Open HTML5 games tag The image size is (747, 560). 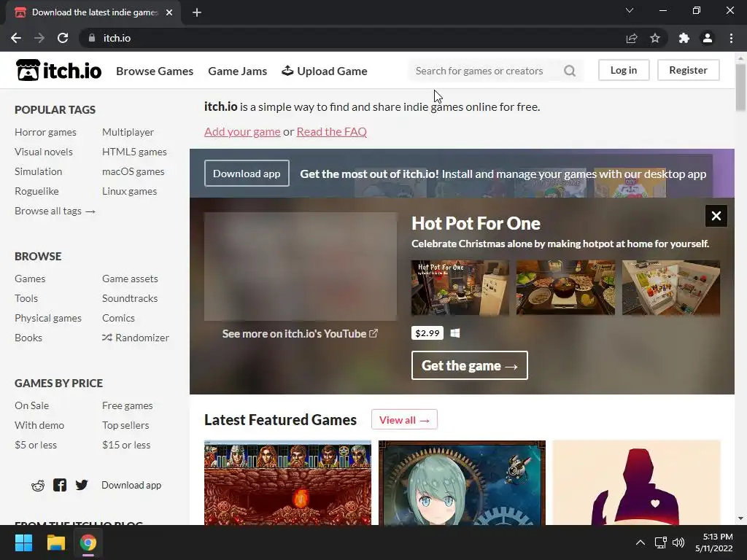coord(134,152)
